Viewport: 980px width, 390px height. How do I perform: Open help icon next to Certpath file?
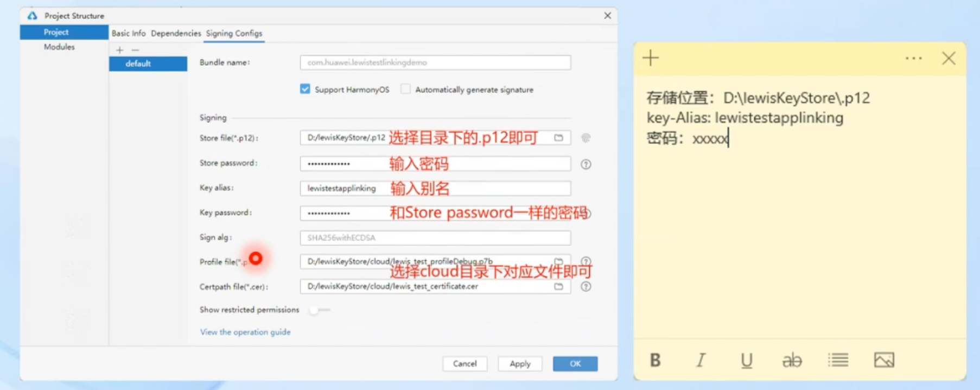coord(586,286)
